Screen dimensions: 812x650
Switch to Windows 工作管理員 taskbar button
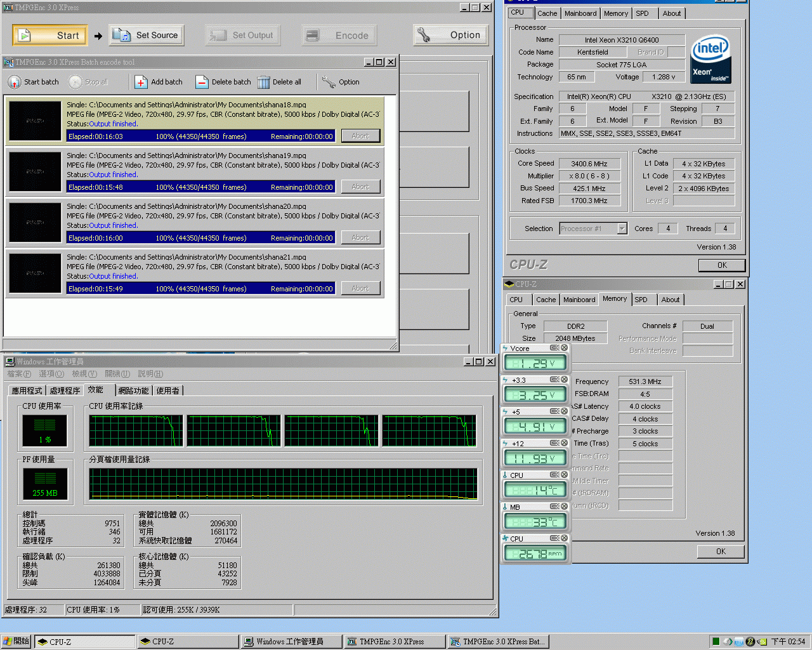pyautogui.click(x=291, y=642)
